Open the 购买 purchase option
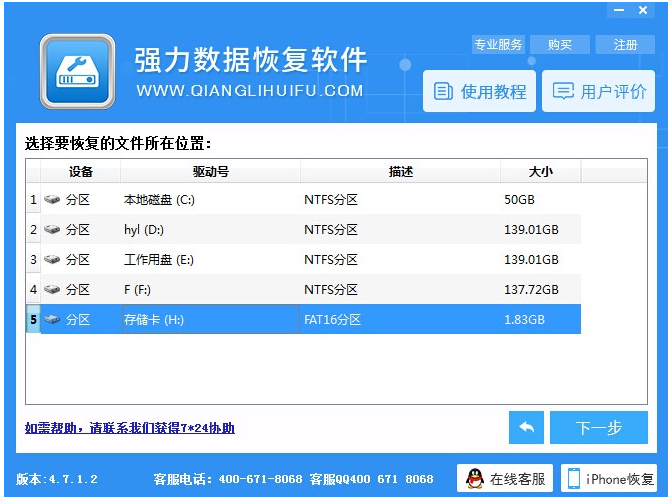This screenshot has height=497, width=668. (x=560, y=44)
